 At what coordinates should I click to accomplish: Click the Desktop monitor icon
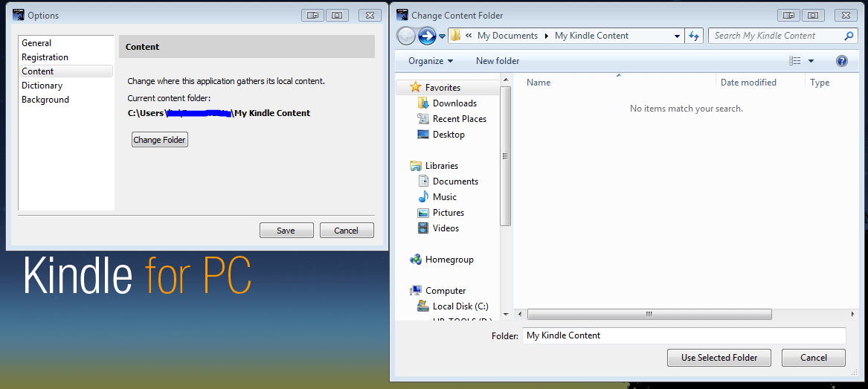(x=423, y=134)
